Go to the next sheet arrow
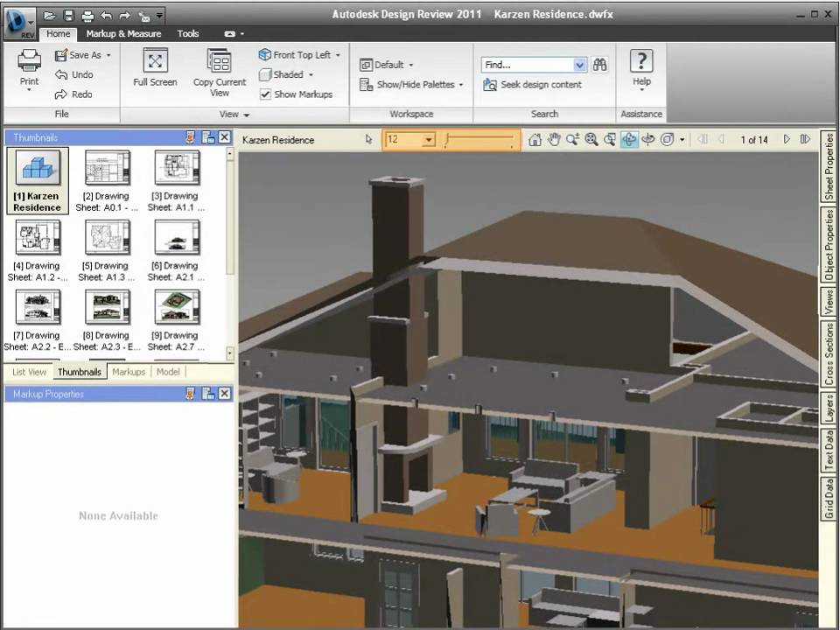 787,140
